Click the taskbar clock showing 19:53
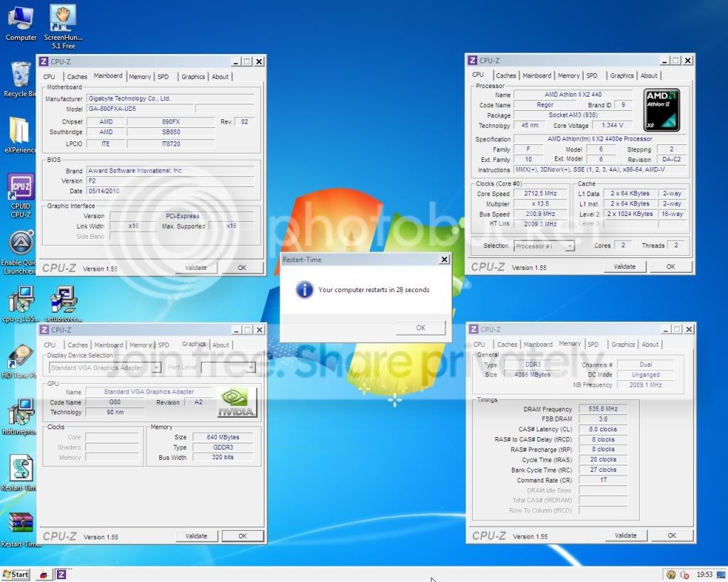This screenshot has width=728, height=582. 705,575
